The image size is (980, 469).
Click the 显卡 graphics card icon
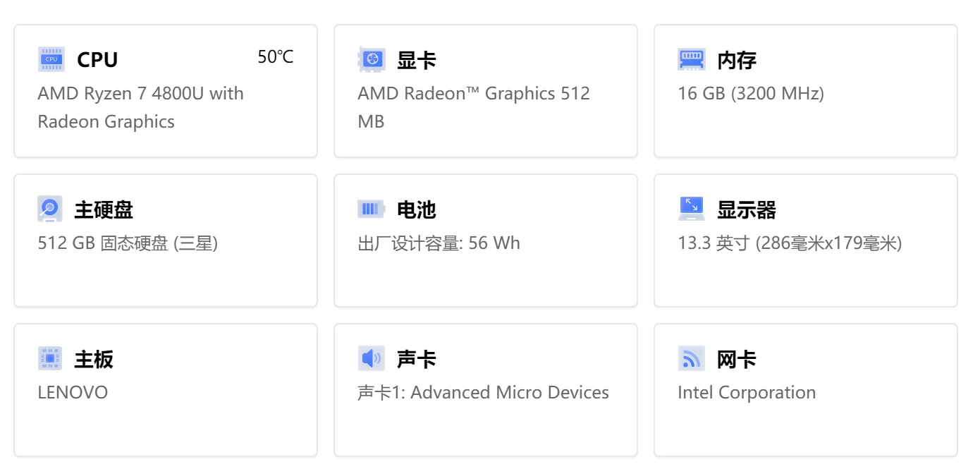pyautogui.click(x=371, y=60)
